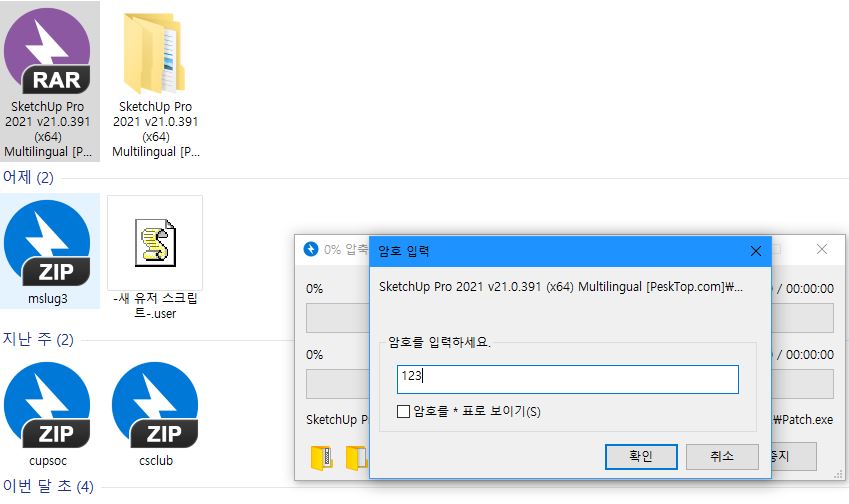849x504 pixels.
Task: Collapse the 지난 주 (2) group header
Action: (x=38, y=339)
